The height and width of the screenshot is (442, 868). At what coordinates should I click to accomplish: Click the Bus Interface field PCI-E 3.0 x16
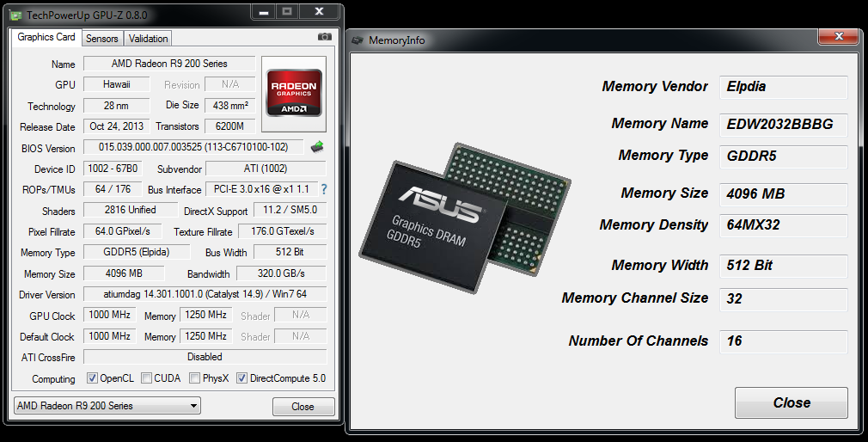[x=262, y=189]
